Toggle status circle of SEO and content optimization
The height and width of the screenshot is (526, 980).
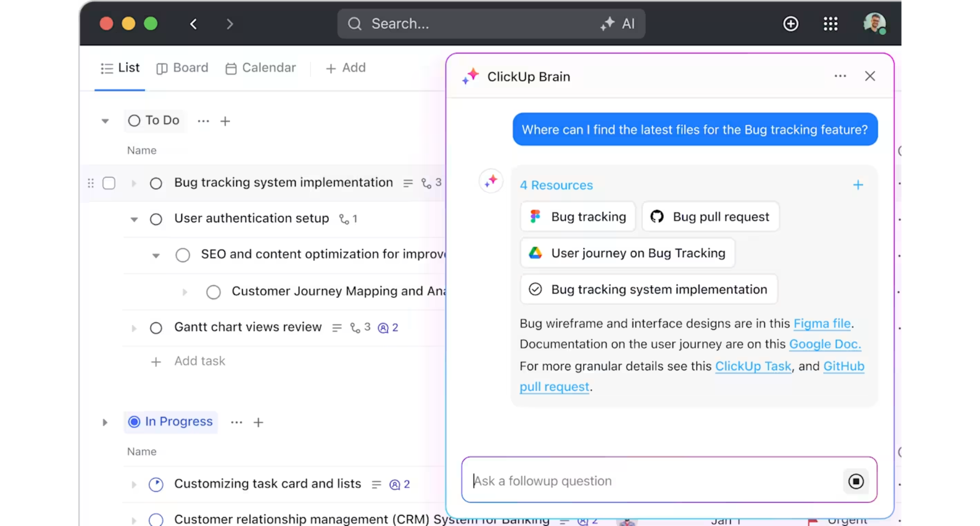point(183,255)
